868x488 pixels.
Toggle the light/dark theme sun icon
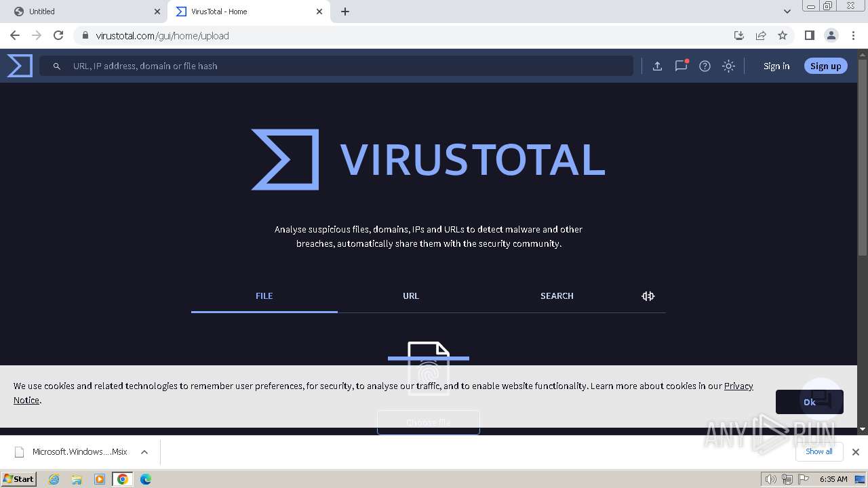point(728,66)
